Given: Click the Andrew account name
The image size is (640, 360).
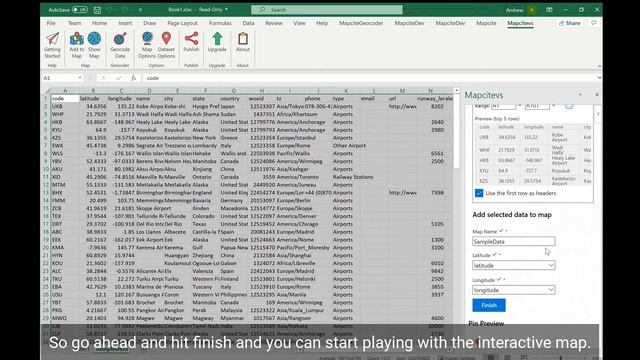Looking at the screenshot, I should 514,10.
